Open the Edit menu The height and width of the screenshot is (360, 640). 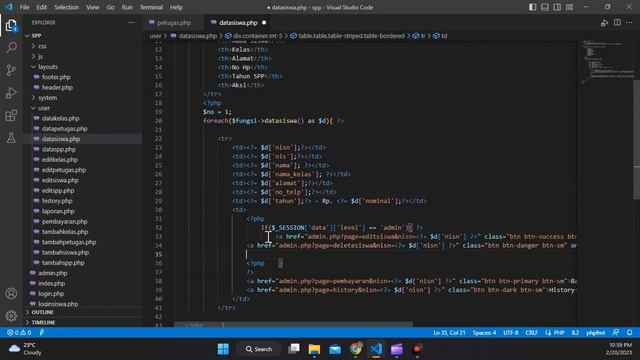point(41,7)
